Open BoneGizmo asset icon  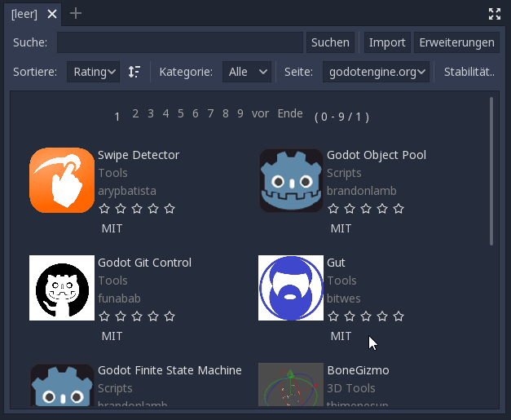pyautogui.click(x=291, y=385)
